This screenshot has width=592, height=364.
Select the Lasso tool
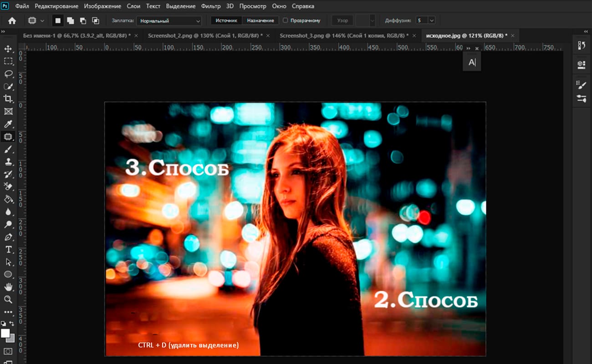point(8,74)
